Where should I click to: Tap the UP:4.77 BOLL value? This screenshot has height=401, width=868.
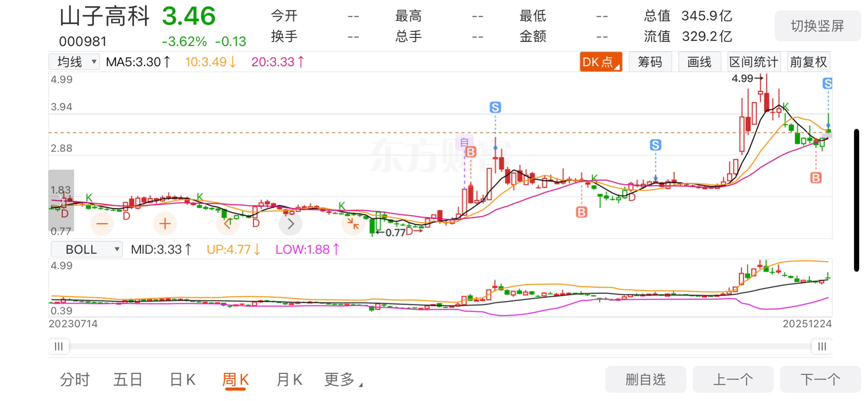234,250
